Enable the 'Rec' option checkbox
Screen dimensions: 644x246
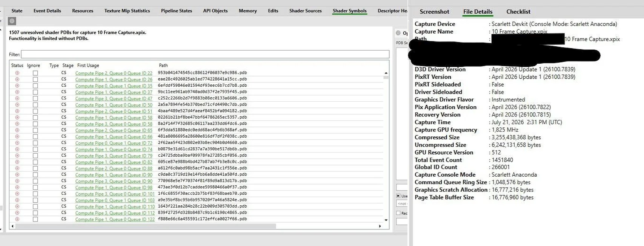pyautogui.click(x=398, y=213)
